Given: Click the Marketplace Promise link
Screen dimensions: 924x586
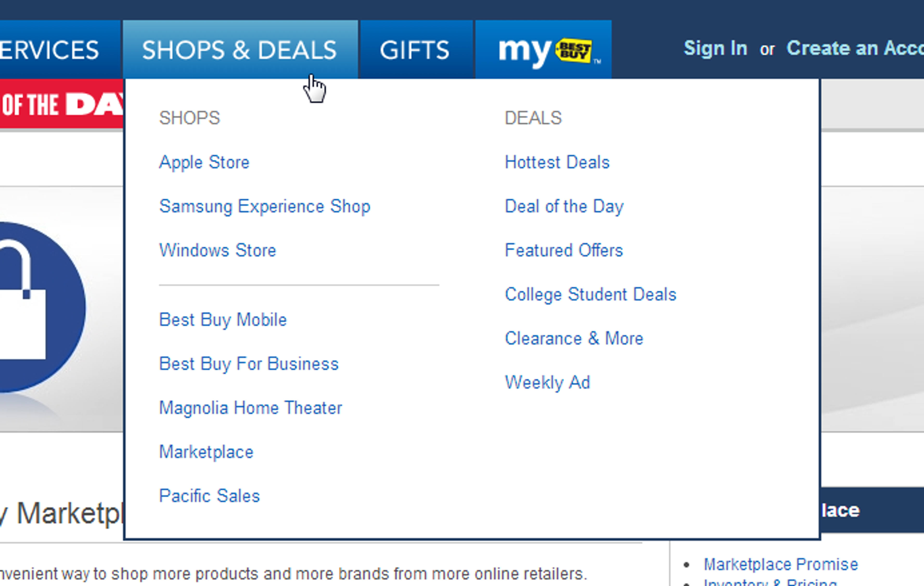Looking at the screenshot, I should click(x=781, y=565).
